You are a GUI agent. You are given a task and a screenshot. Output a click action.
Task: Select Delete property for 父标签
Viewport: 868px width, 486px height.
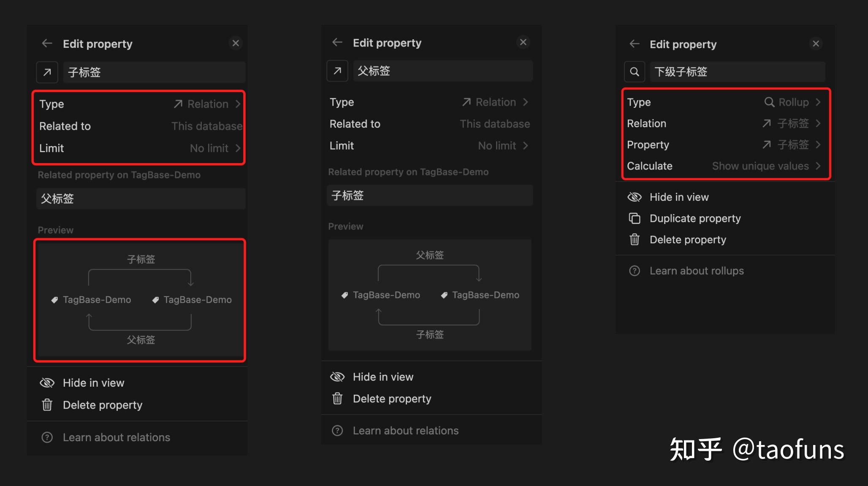tap(392, 399)
